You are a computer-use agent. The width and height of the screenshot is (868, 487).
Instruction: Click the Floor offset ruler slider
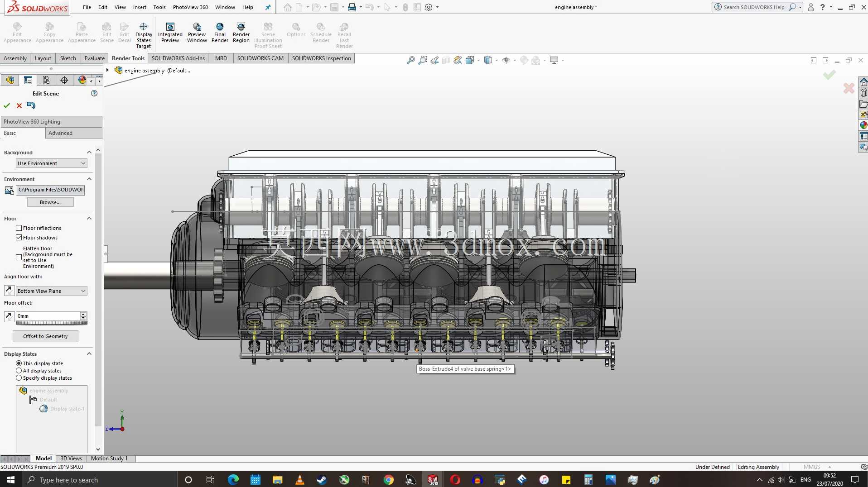(x=51, y=323)
